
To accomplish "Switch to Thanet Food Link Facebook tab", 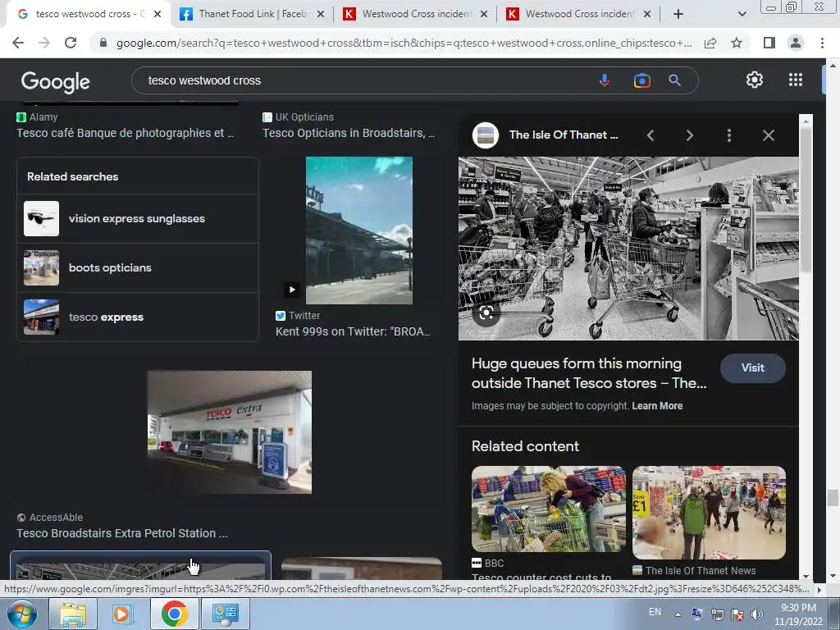I will coord(252,14).
